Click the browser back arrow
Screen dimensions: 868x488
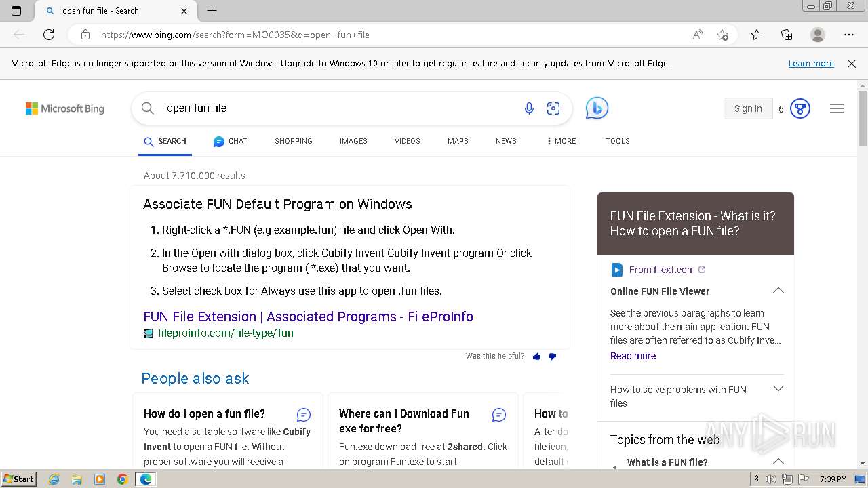[x=19, y=35]
